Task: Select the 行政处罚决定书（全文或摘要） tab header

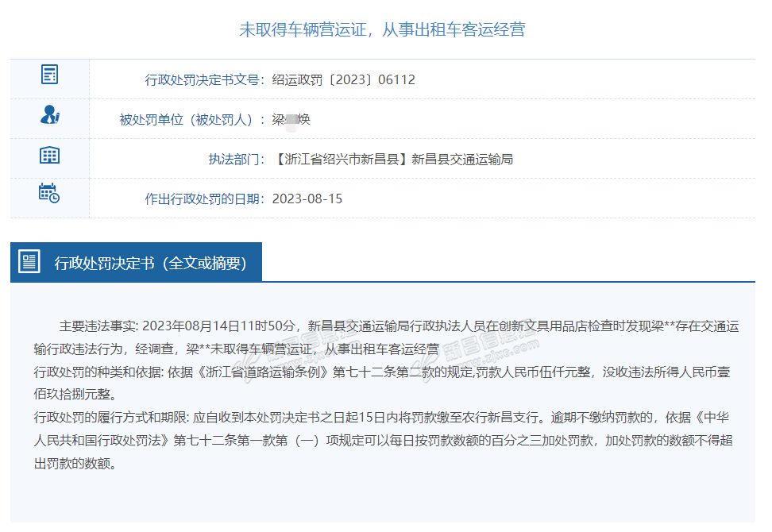Action: (x=150, y=264)
